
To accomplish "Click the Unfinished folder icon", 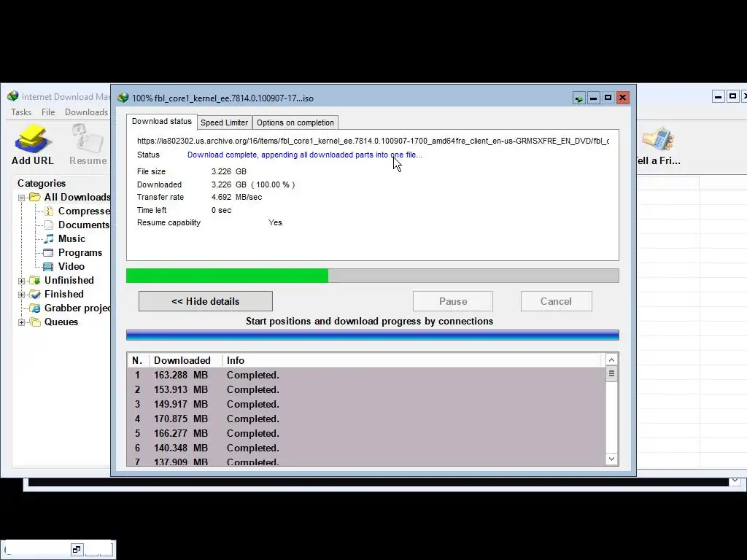I will [x=35, y=280].
